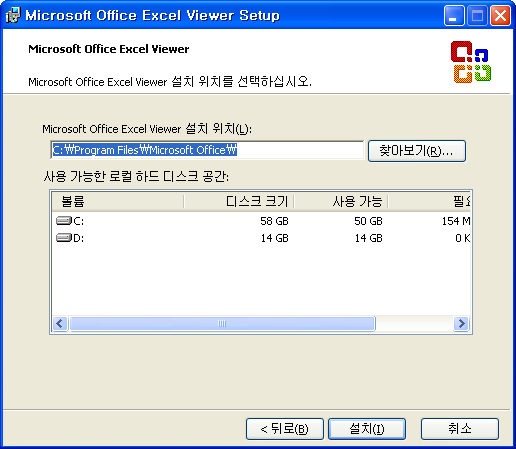Click the Microsoft Office logo icon
516x449 pixels.
[x=471, y=62]
